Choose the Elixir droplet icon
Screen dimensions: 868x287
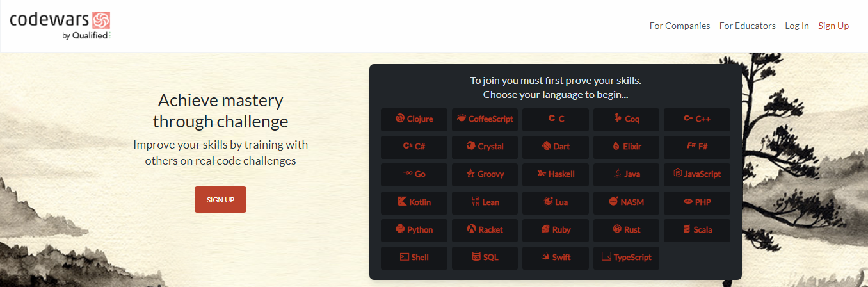tap(616, 146)
